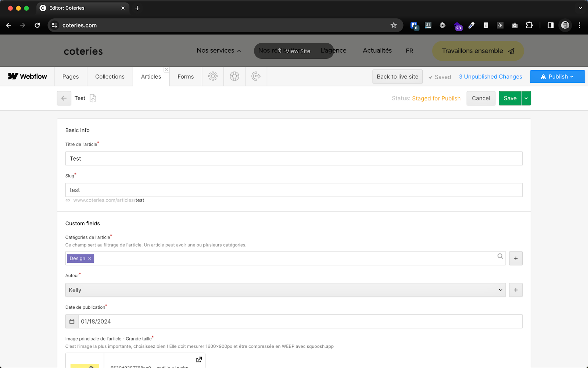The height and width of the screenshot is (368, 588).
Task: Save the article
Action: click(510, 98)
